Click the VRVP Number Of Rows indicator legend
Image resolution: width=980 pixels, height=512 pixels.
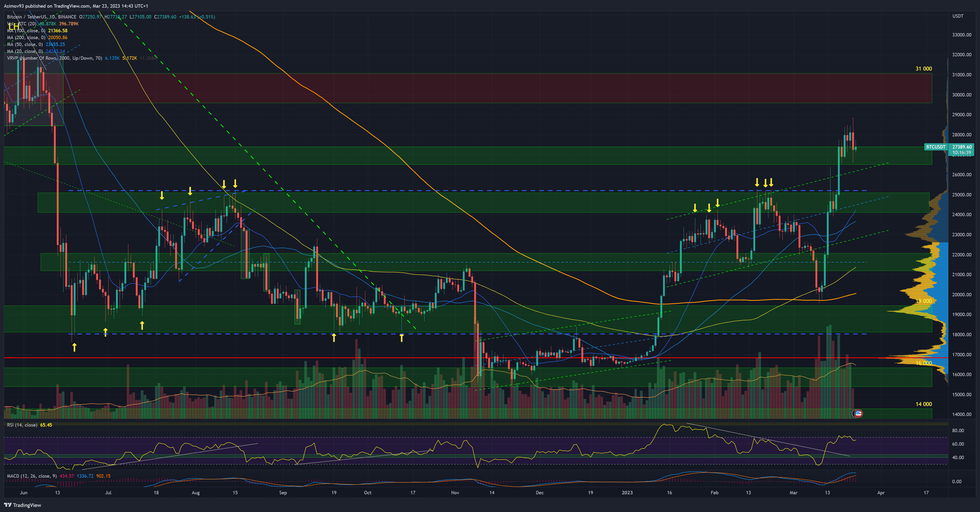[54, 58]
